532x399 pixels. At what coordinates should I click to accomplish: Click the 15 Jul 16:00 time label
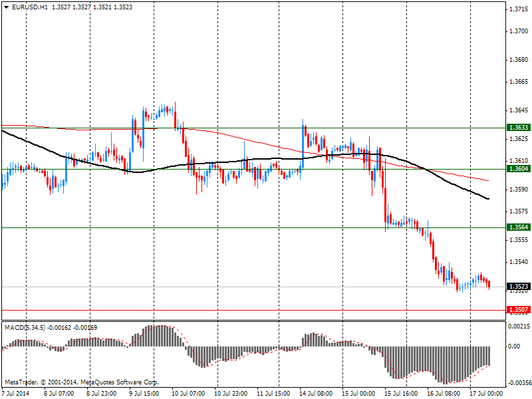coord(401,394)
